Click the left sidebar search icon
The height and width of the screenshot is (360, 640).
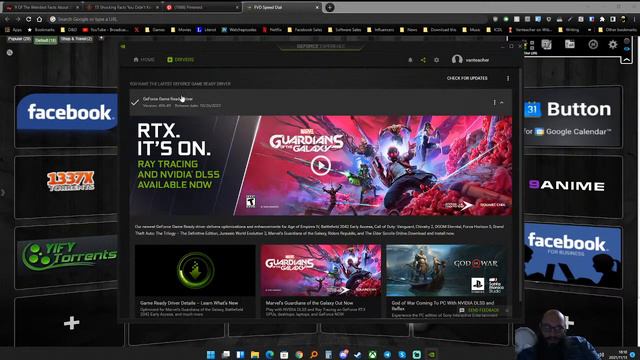click(9, 53)
